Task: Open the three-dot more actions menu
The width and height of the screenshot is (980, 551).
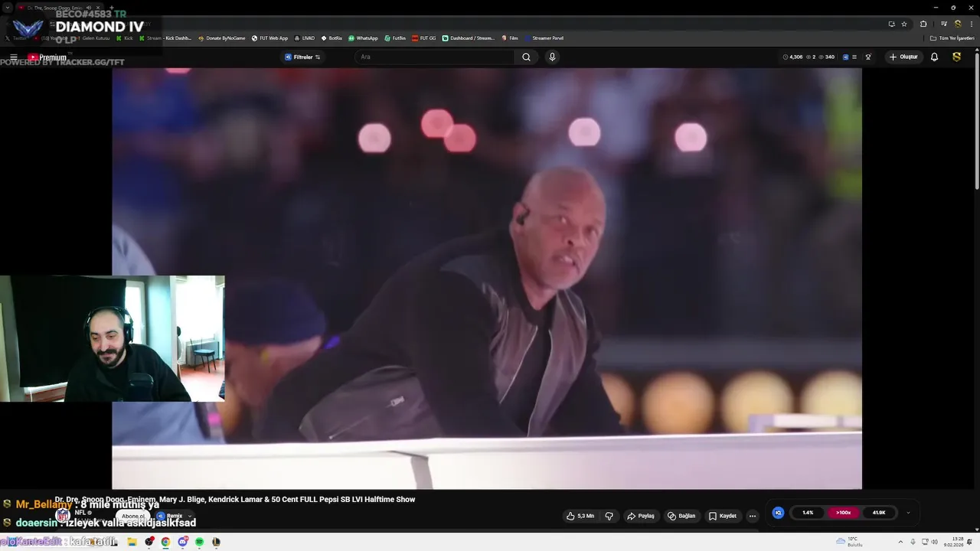Action: tap(753, 516)
